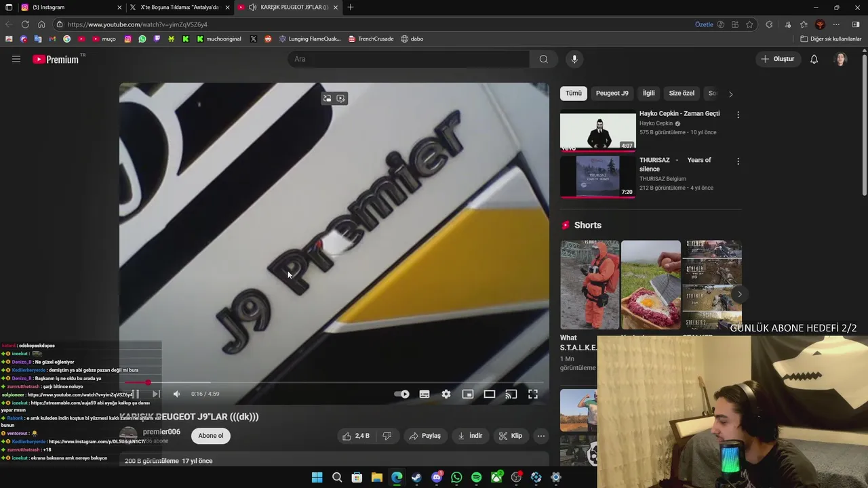
Task: Open THURISAZ Years of silence title
Action: pos(675,165)
